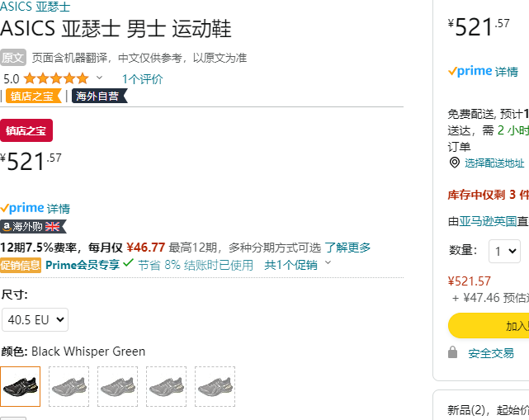Click the 海外自营 dark badge
Screen dimensions: 529x420
click(99, 97)
